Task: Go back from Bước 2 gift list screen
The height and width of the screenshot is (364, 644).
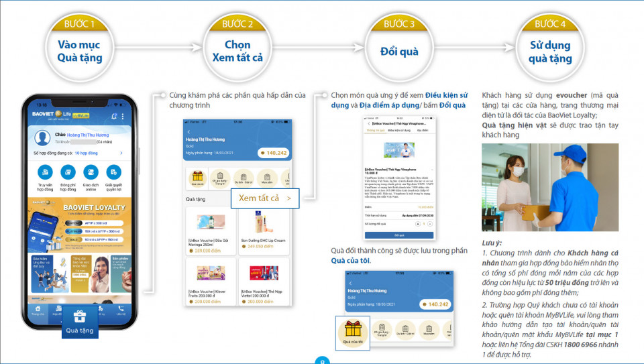Action: [x=189, y=132]
